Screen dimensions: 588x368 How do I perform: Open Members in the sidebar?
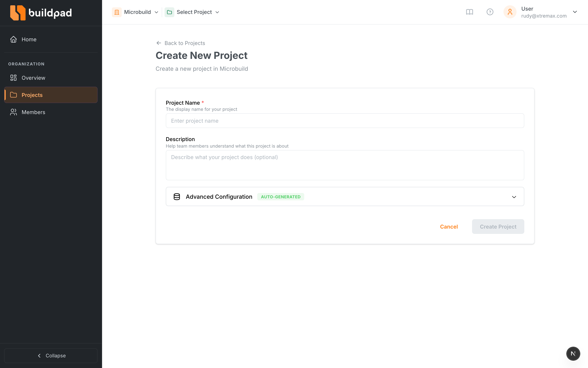tap(51, 112)
